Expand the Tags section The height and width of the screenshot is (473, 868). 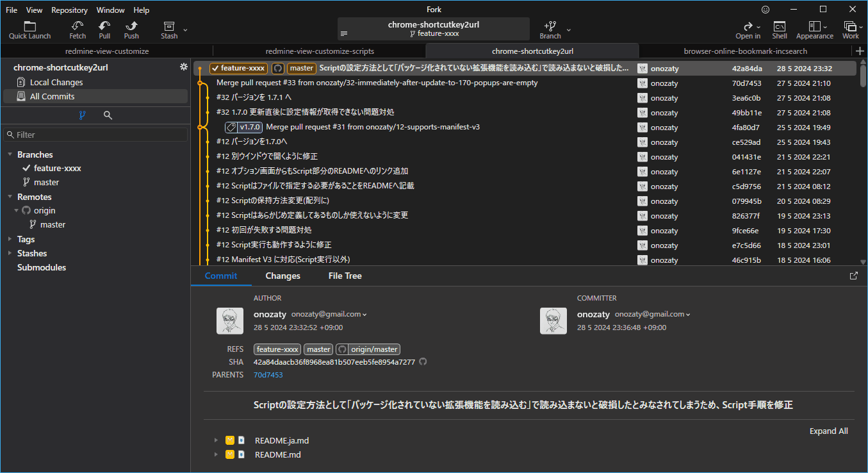[10, 239]
